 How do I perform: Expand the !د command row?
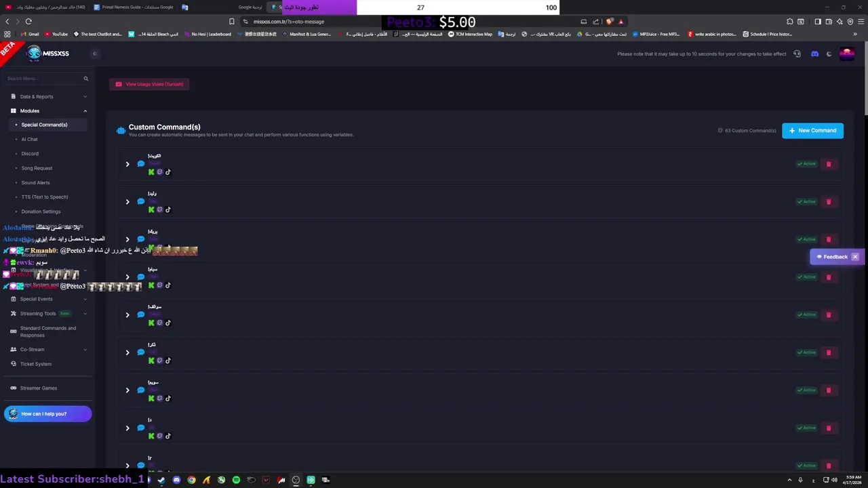tap(127, 428)
